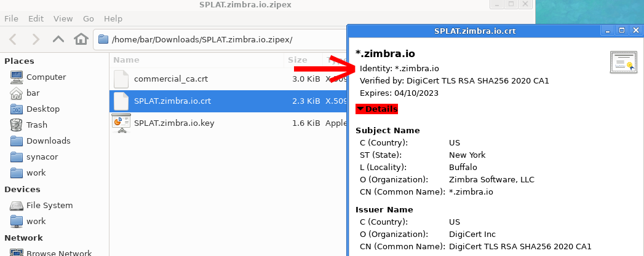Open the Help menu

[x=113, y=19]
